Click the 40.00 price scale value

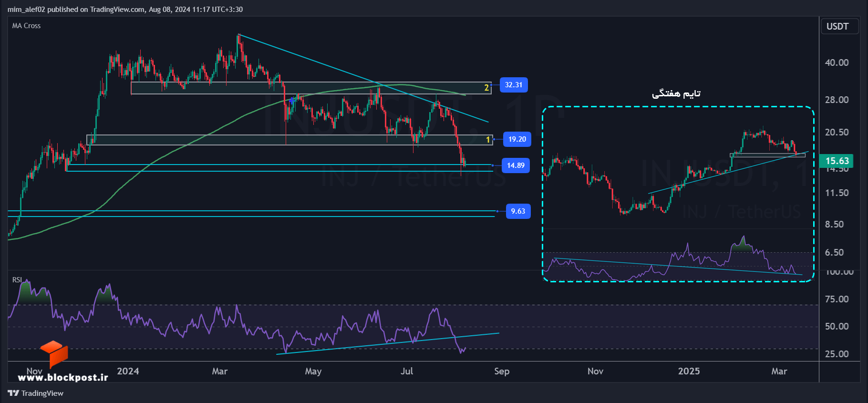pos(837,62)
